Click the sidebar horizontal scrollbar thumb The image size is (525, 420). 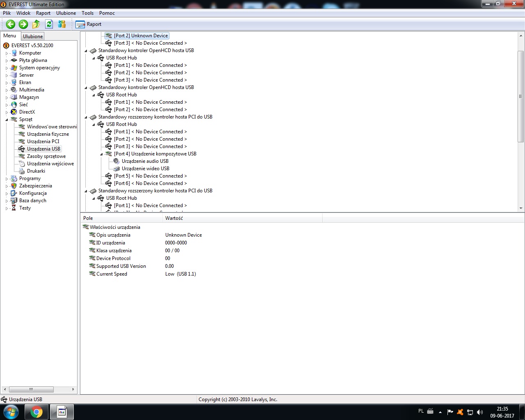(x=31, y=389)
